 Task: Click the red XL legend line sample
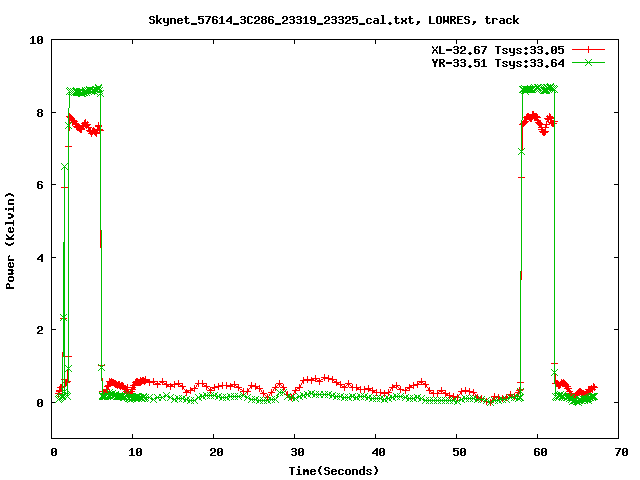[x=588, y=50]
